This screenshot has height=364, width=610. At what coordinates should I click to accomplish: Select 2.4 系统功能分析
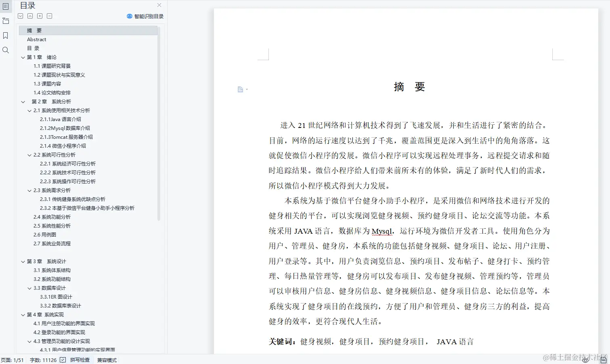52,217
